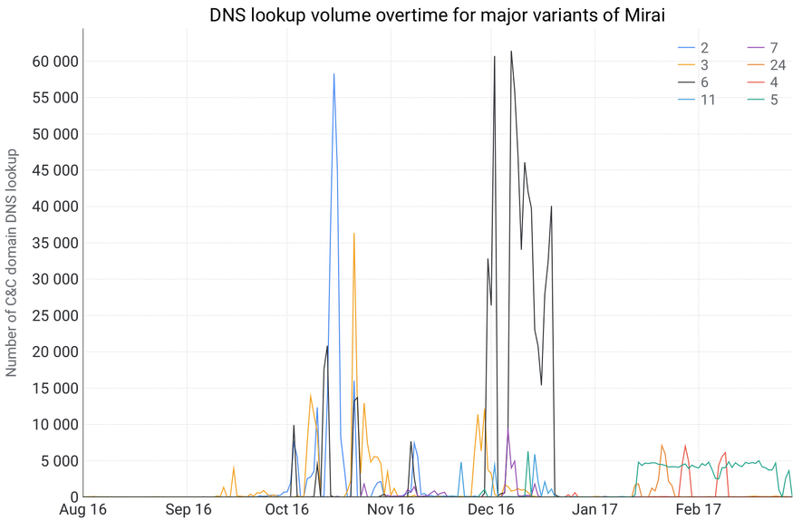Click the Sep 16 x-axis label
The image size is (812, 520).
click(x=188, y=509)
